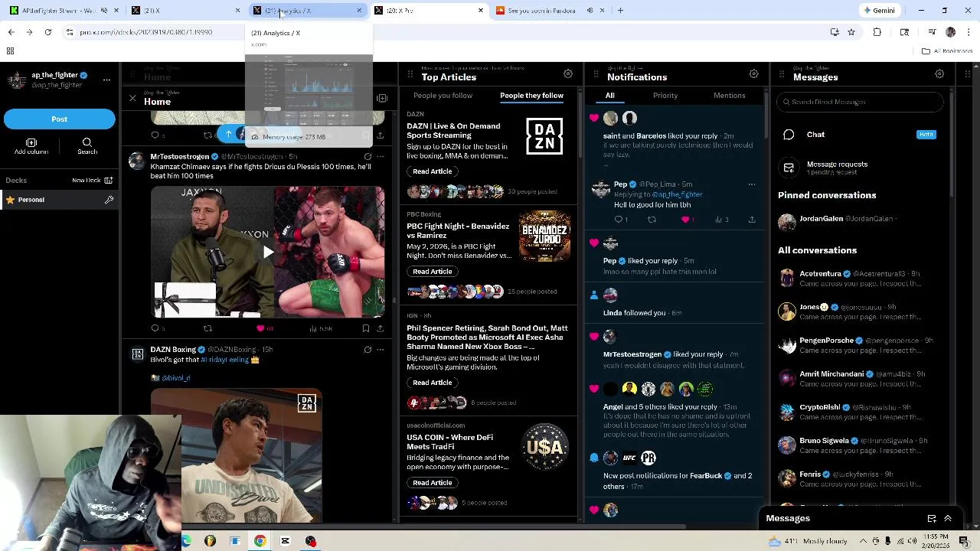Read Article for USA COIN

(x=433, y=483)
